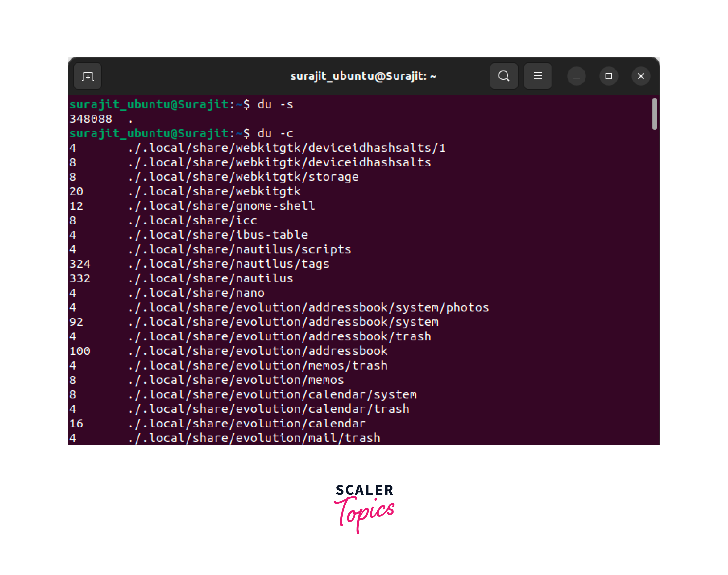This screenshot has height=575, width=728.
Task: Click the evolution/mail/trash path line
Action: point(254,438)
